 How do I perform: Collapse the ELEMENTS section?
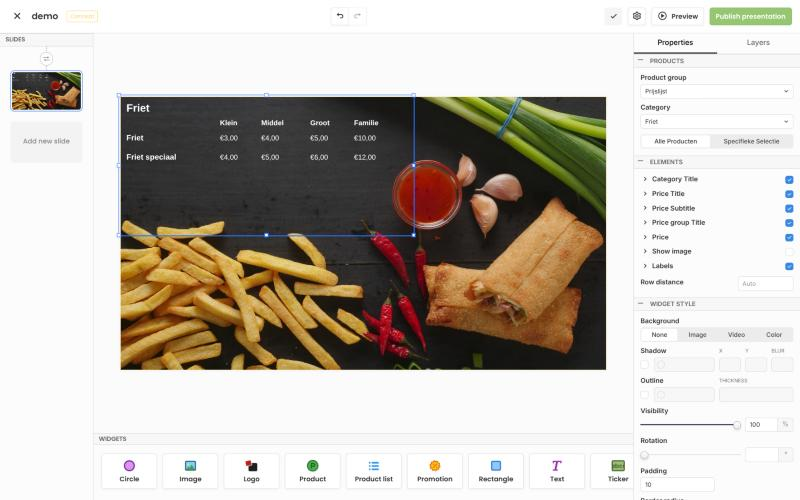(x=641, y=161)
